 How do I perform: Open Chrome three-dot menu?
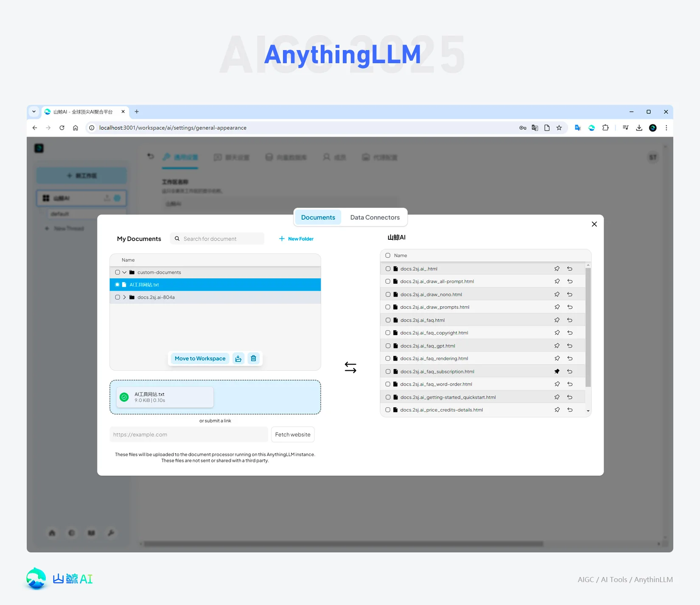[x=666, y=128]
